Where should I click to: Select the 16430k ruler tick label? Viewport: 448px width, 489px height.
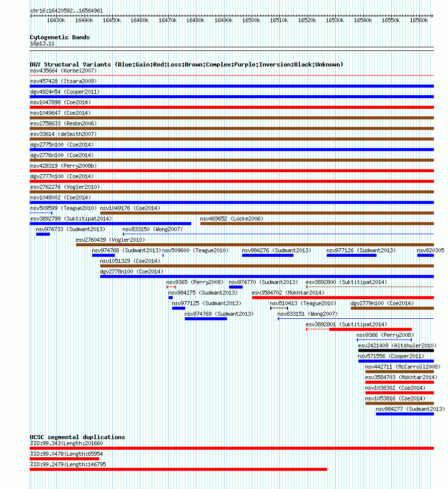coord(56,21)
